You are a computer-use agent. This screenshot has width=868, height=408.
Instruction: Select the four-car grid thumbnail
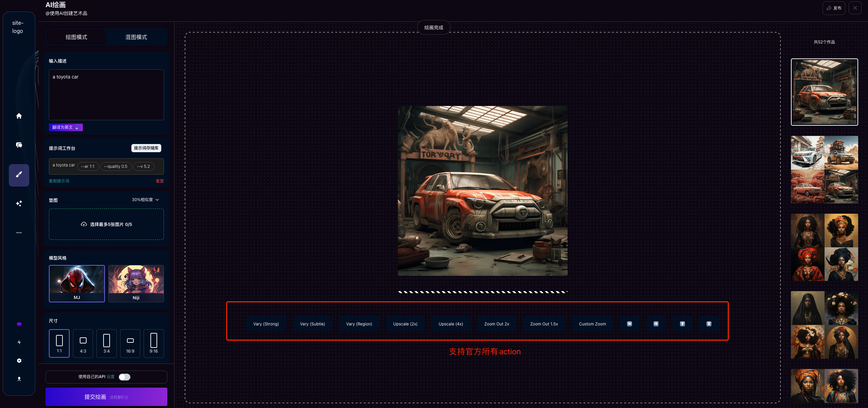824,170
